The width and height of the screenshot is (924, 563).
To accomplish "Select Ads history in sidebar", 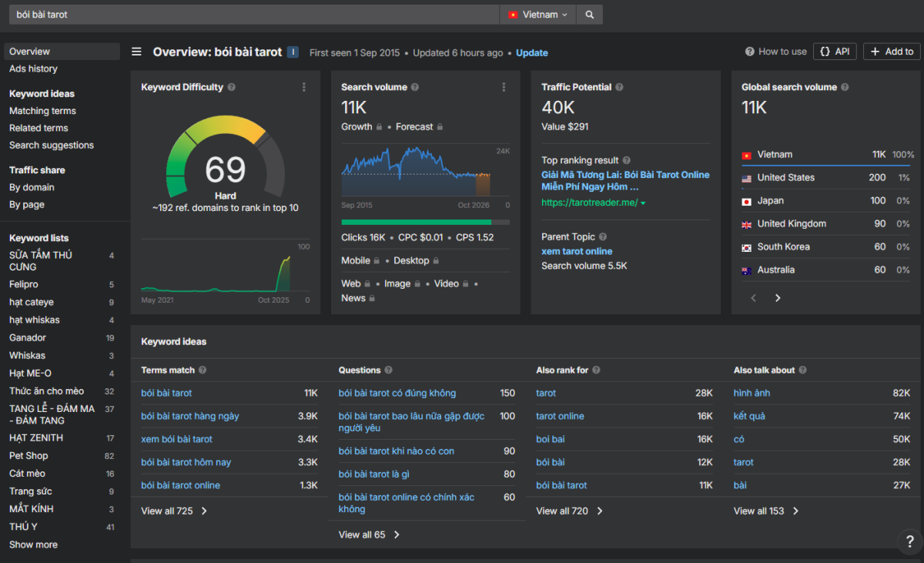I will 33,69.
